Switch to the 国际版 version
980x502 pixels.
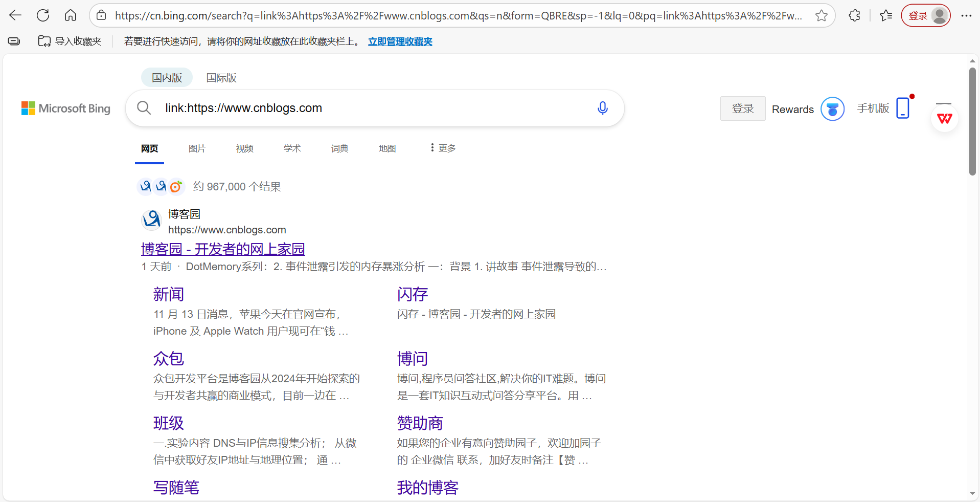point(221,77)
